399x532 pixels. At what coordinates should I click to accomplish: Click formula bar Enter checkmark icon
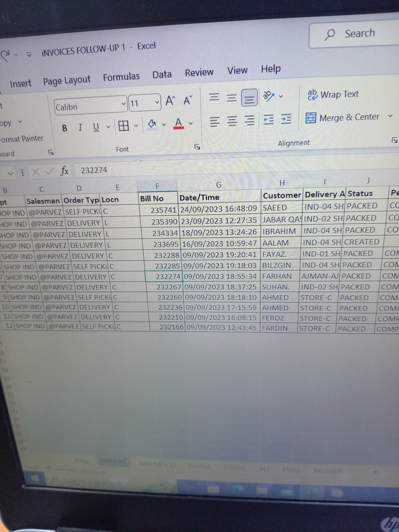(49, 171)
